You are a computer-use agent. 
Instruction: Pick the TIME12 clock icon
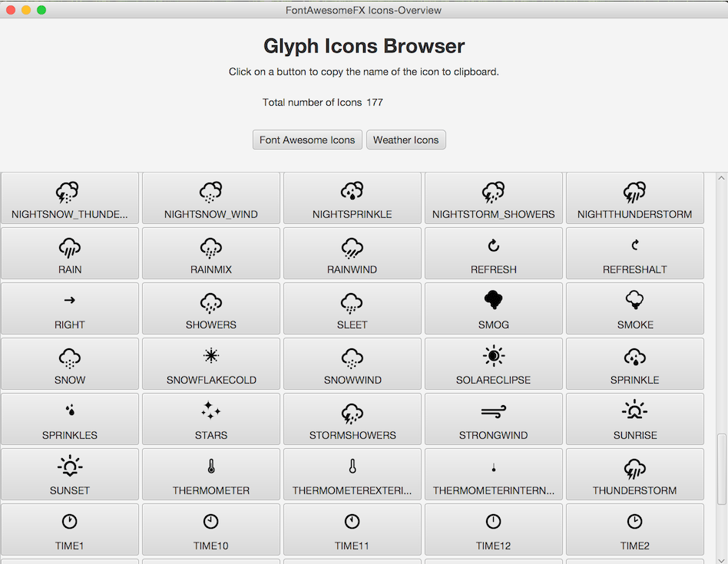pos(494,521)
